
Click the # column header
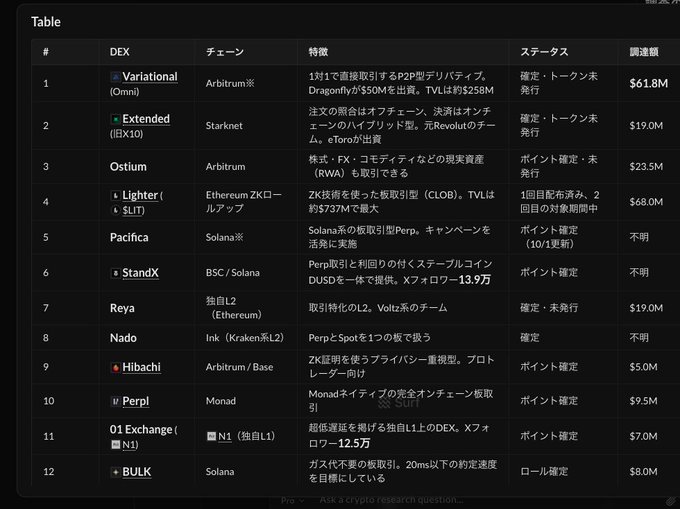pos(46,52)
